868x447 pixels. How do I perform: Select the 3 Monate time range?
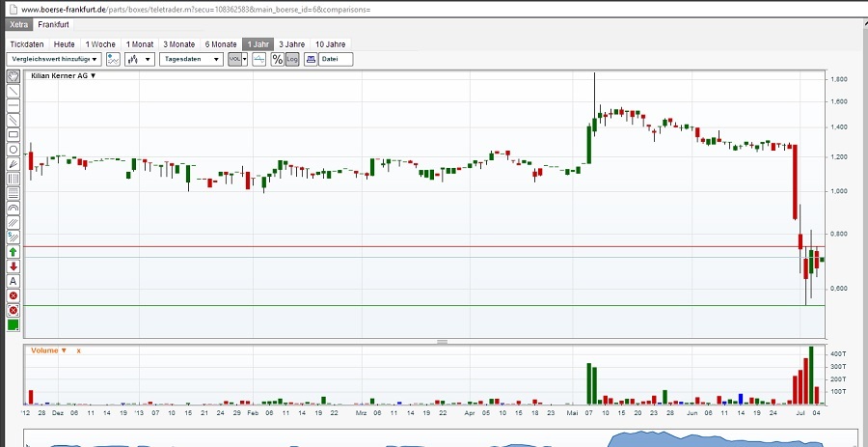tap(178, 44)
